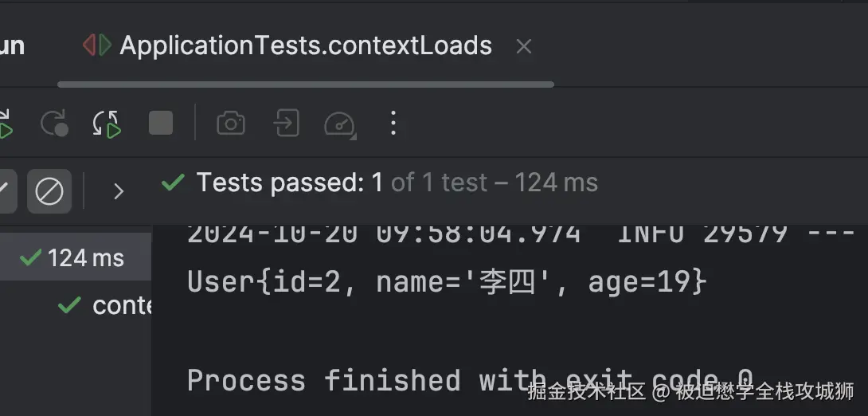This screenshot has width=868, height=416.
Task: Select the 124 ms test result row
Action: coord(76,257)
